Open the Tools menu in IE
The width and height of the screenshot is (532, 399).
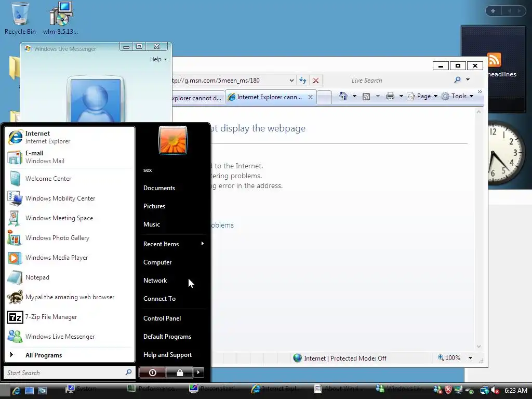[x=457, y=96]
